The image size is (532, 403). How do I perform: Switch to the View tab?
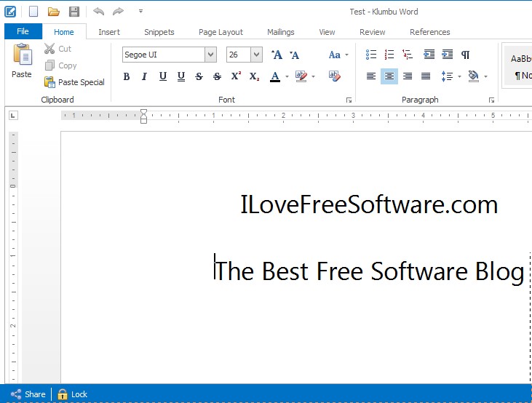[327, 32]
